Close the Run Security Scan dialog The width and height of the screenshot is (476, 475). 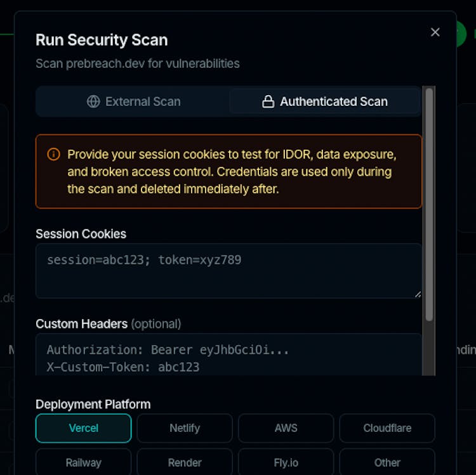435,32
